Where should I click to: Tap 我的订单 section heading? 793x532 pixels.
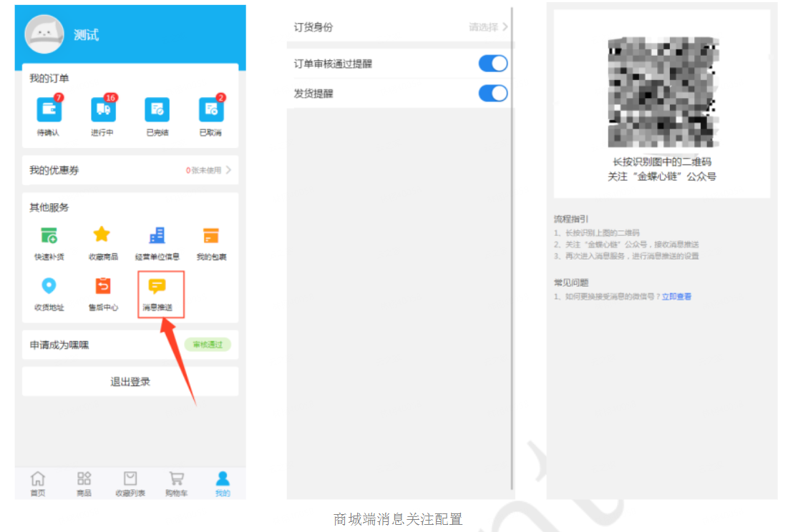click(49, 79)
